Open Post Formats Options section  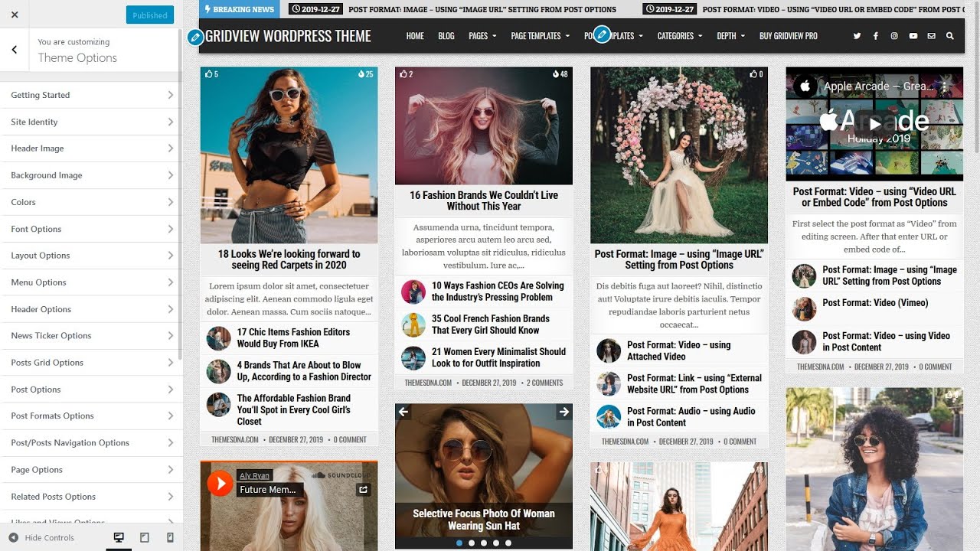click(x=91, y=416)
